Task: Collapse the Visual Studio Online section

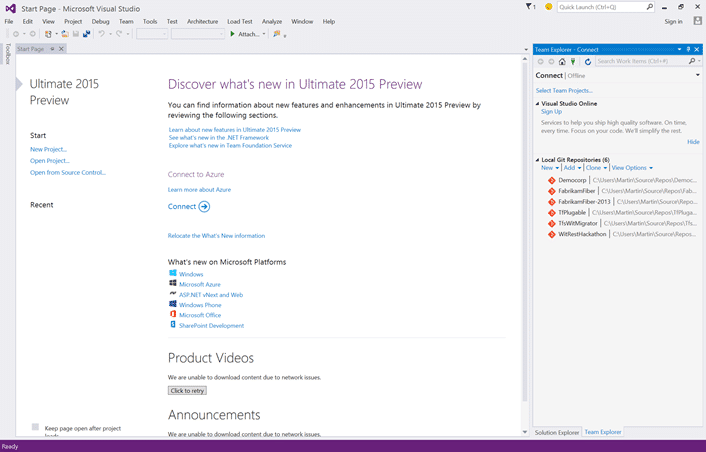Action: pyautogui.click(x=537, y=104)
